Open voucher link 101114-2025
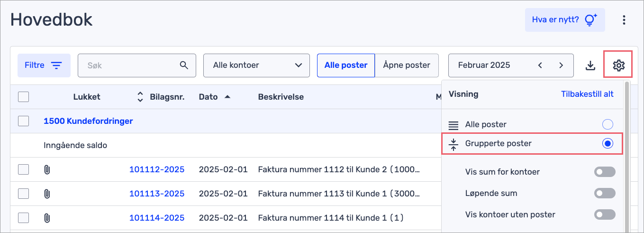 157,218
